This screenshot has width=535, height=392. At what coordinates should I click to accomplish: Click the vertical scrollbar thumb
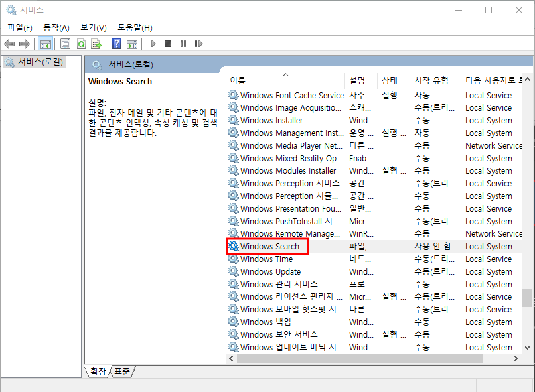(527, 298)
